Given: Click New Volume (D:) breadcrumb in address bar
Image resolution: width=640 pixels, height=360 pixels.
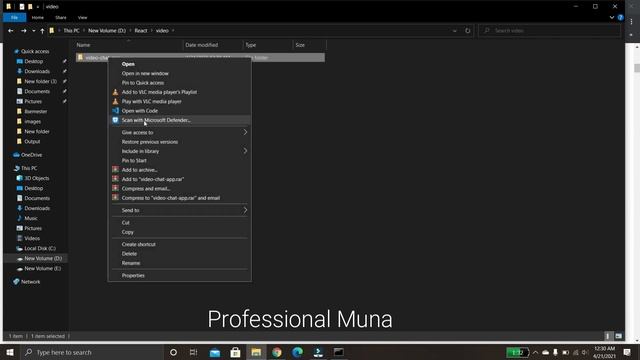Looking at the screenshot, I should pos(107,31).
